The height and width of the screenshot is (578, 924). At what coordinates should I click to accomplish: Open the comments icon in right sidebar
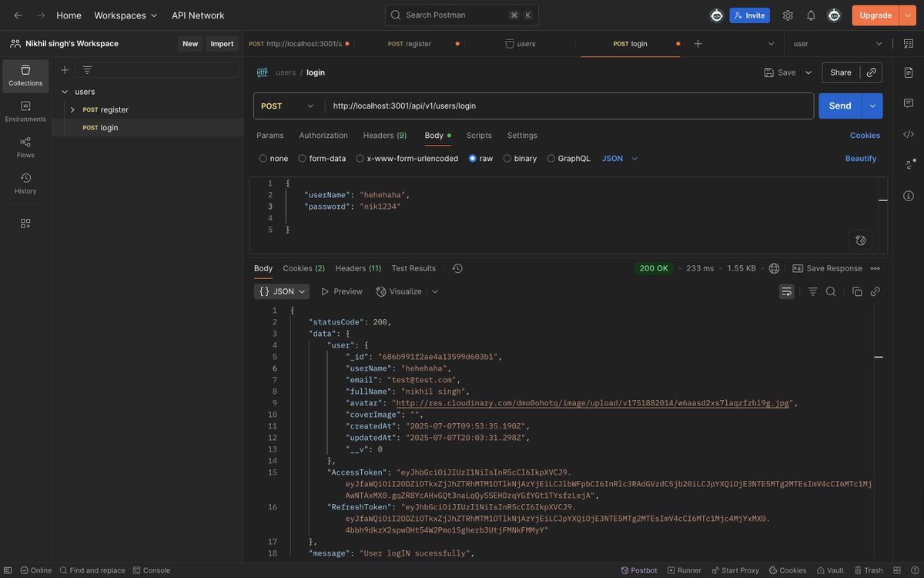tap(909, 103)
